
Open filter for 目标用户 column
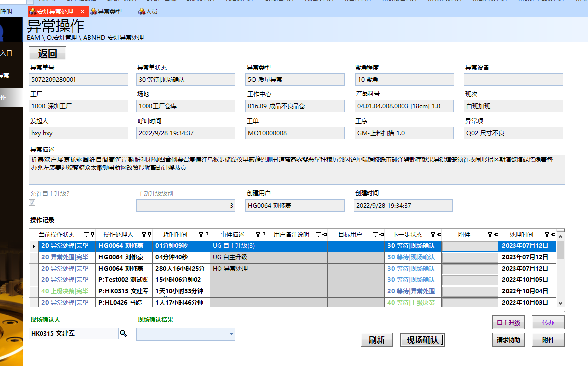click(375, 235)
